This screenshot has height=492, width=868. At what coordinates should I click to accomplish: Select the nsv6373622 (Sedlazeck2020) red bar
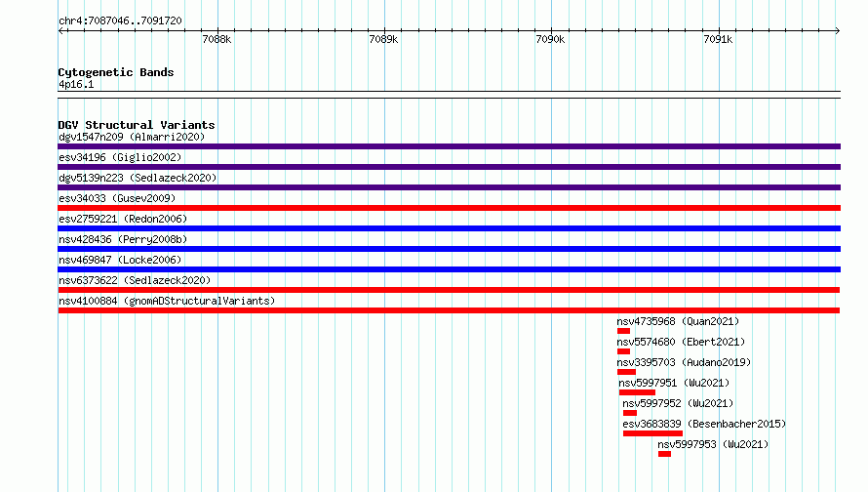[x=449, y=290]
